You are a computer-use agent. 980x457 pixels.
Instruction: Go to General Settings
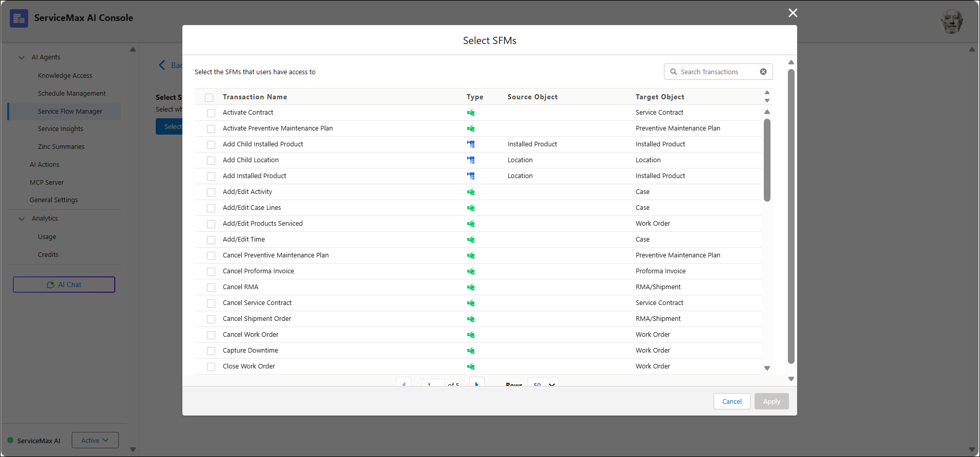click(54, 200)
